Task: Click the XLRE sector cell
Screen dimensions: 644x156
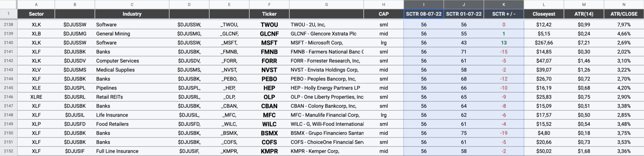Action: (x=36, y=97)
